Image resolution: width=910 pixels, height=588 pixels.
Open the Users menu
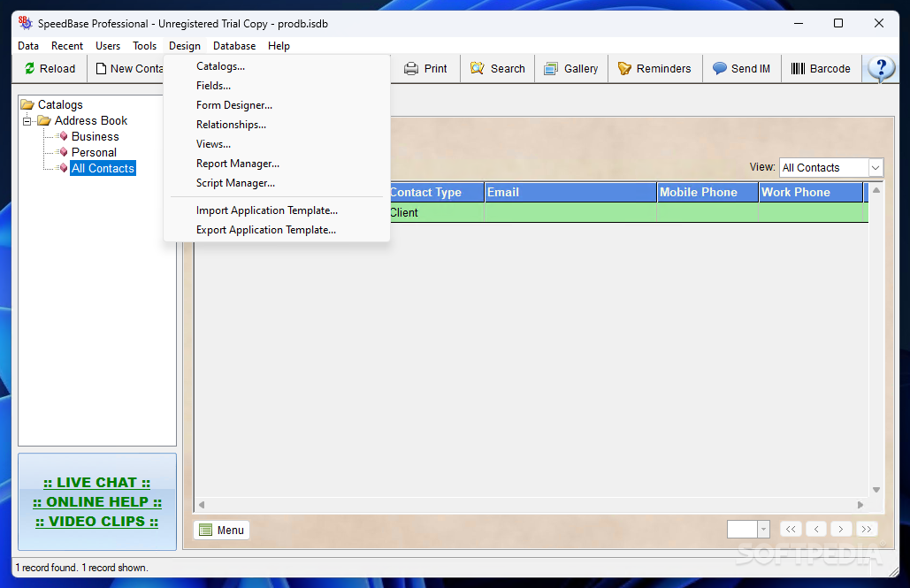click(108, 46)
